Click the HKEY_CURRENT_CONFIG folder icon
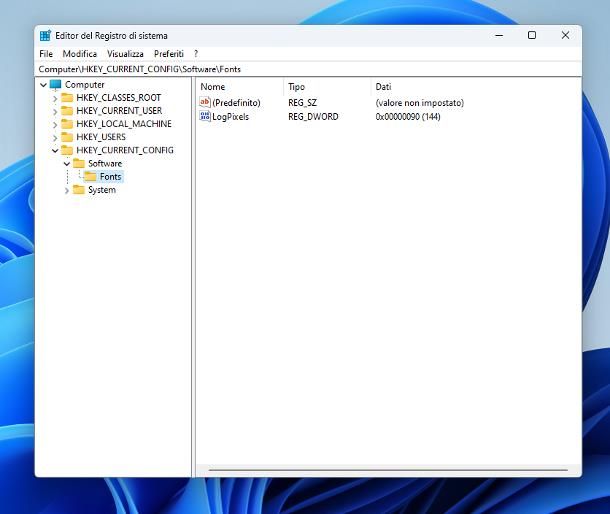Screen dimensions: 610x514 67,150
